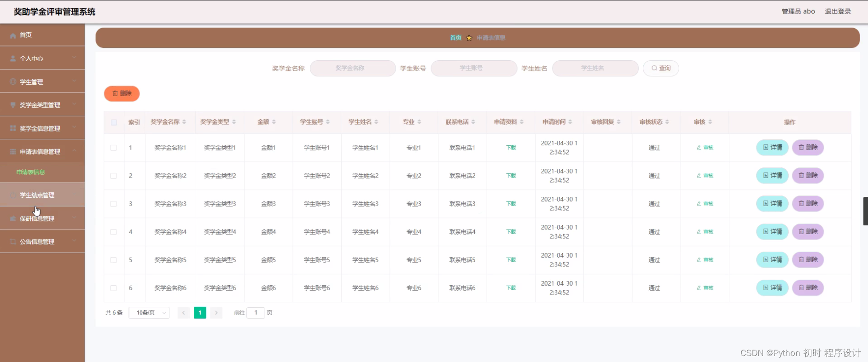Focus the 学生账号 search input

(474, 68)
